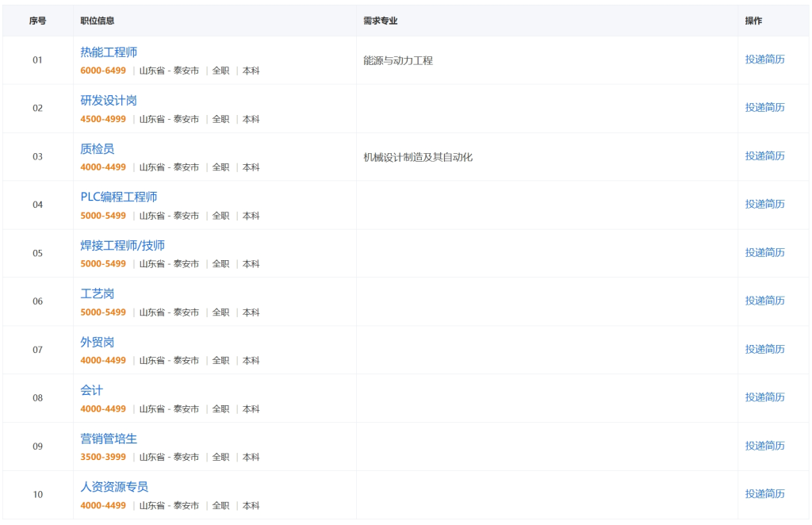This screenshot has height=525, width=812.
Task: Select the 职位信息 column header
Action: point(98,21)
